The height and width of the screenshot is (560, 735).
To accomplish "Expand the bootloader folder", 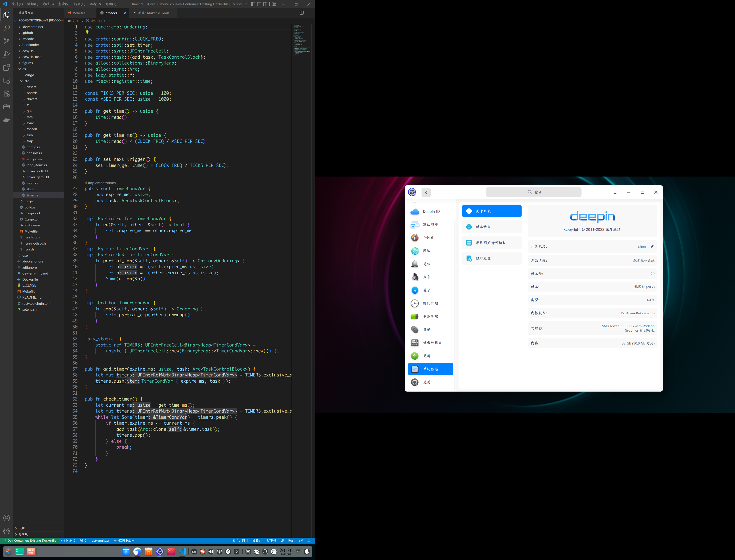I will click(30, 45).
